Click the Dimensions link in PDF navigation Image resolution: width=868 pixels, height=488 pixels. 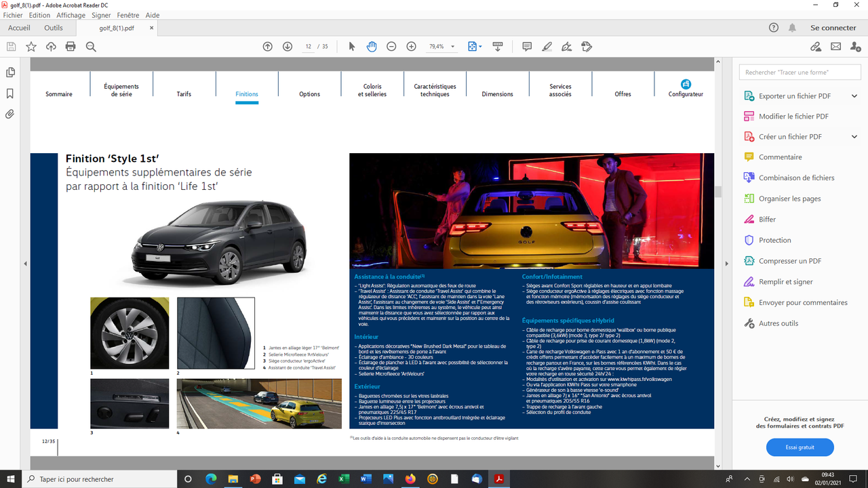pos(497,94)
